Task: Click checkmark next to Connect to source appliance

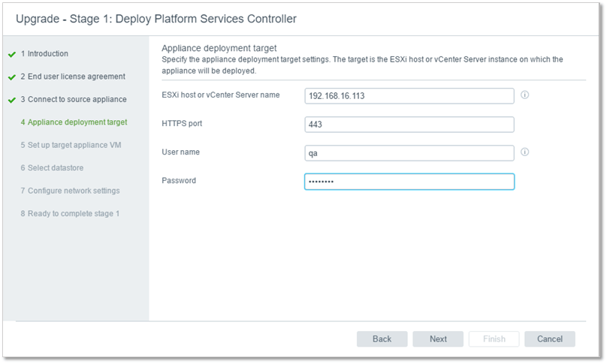Action: (x=12, y=100)
